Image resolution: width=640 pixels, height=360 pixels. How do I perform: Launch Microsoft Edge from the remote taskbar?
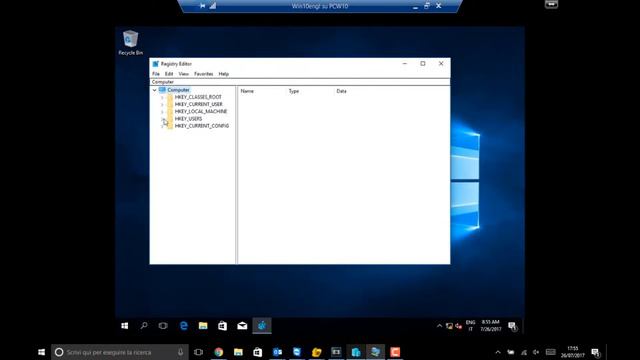pos(184,326)
